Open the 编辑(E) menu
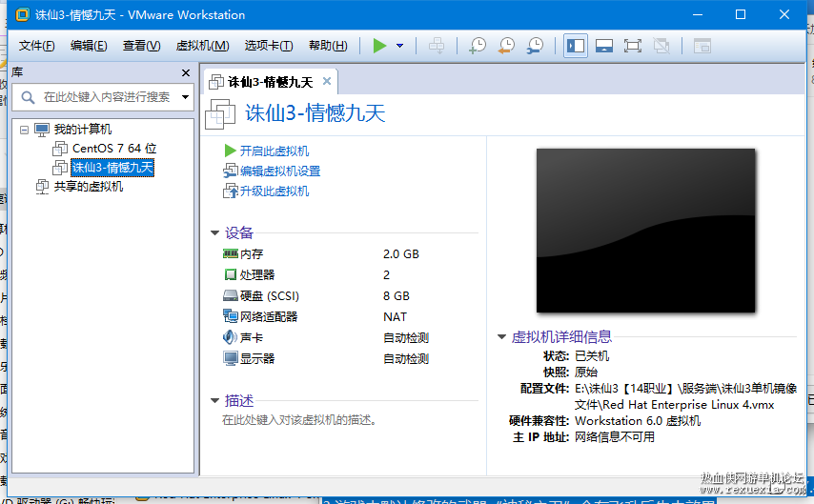814x504 pixels. 89,46
